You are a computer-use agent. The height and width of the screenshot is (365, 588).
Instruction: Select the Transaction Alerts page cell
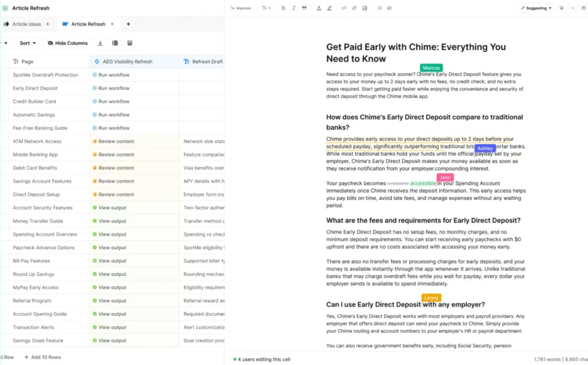click(x=49, y=328)
